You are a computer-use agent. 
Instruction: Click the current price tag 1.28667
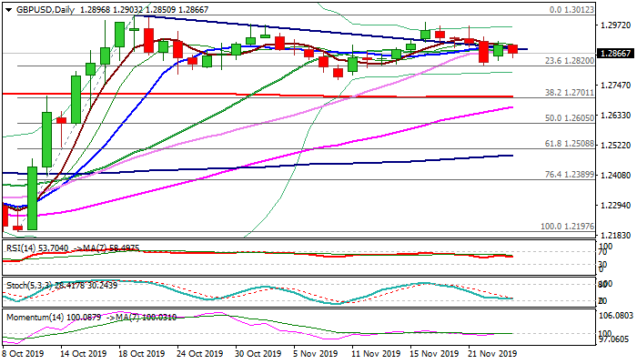615,53
